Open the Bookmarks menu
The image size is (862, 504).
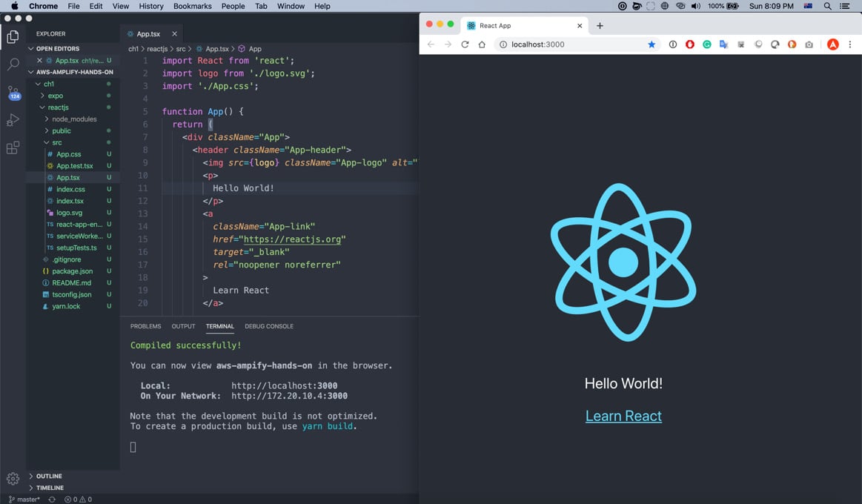click(x=193, y=6)
